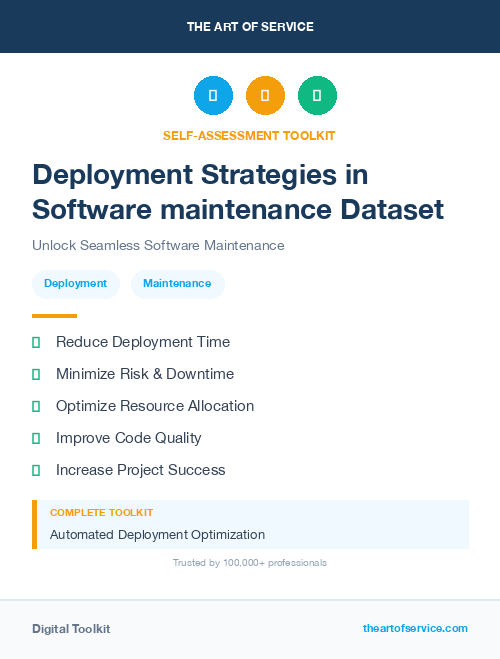Click the header "THE ART OF SERVICE"
Screen dimensions: 500x659
[250, 27]
